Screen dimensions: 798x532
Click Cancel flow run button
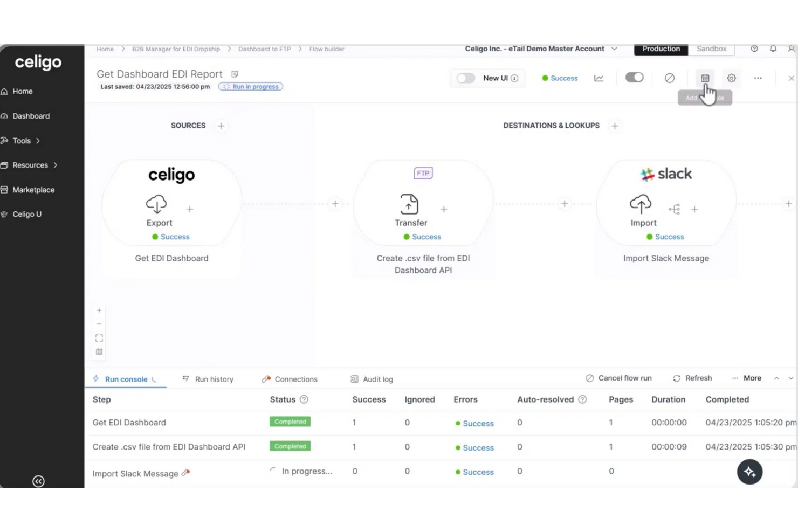(619, 378)
